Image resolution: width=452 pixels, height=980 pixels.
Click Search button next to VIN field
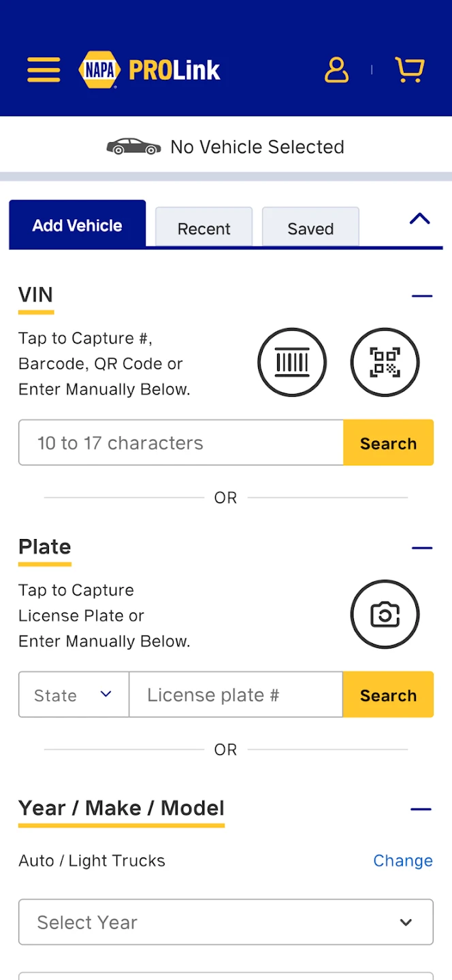pos(388,443)
